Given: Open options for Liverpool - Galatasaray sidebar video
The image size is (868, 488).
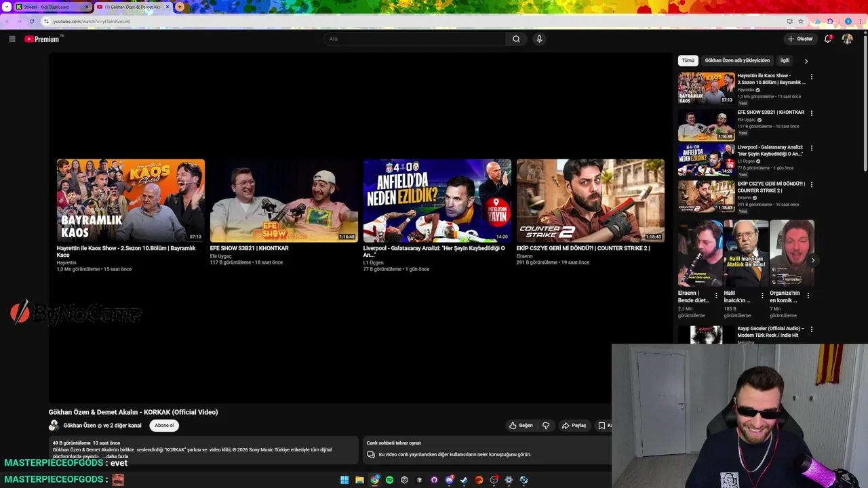Looking at the screenshot, I should [x=811, y=148].
